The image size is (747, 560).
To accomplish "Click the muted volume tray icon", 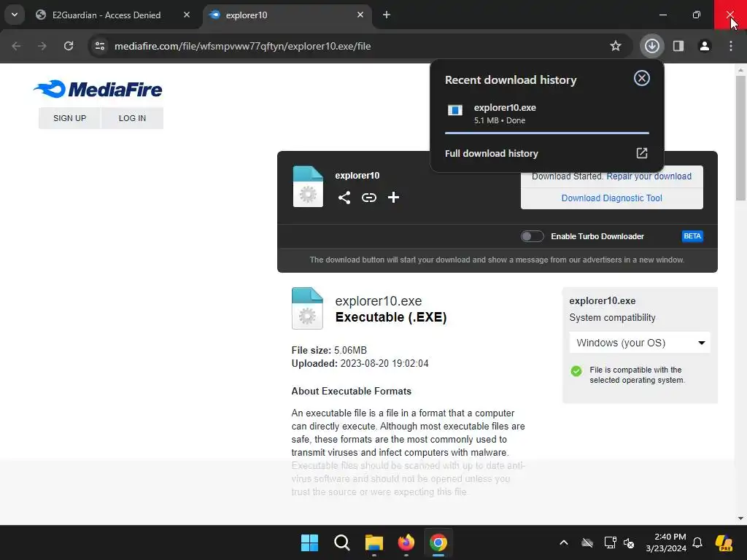I will click(x=629, y=542).
